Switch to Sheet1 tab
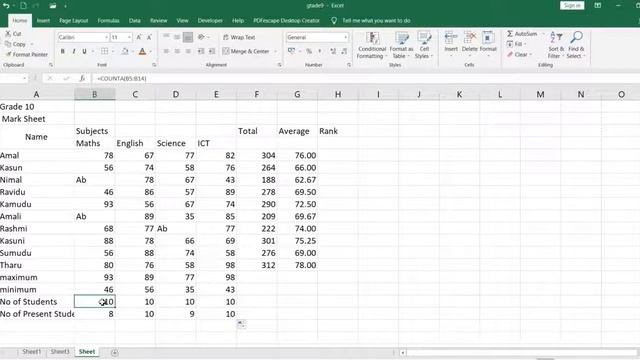The width and height of the screenshot is (640, 360). pos(31,351)
